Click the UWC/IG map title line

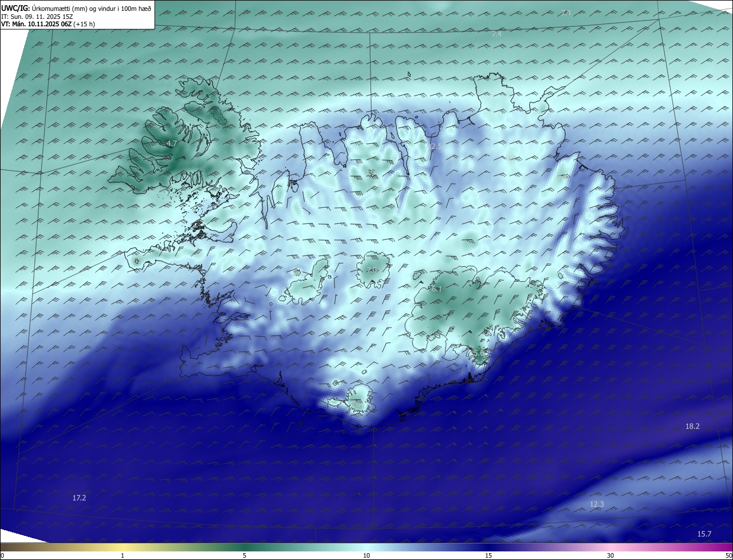[76, 8]
